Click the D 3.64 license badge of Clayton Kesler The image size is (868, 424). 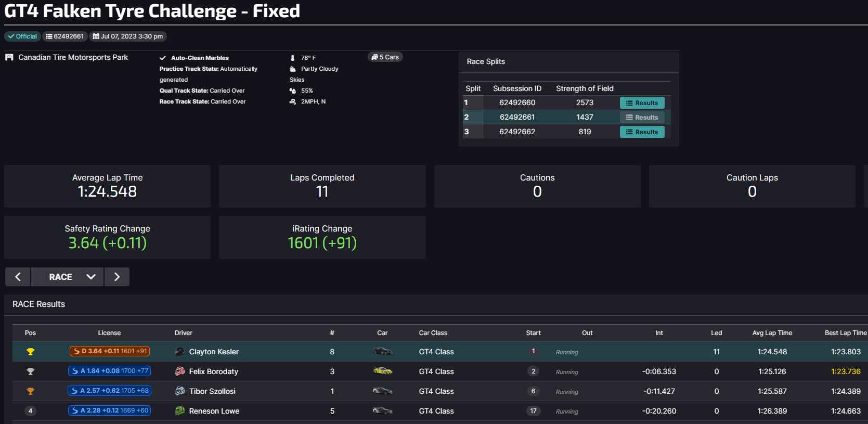(x=110, y=351)
